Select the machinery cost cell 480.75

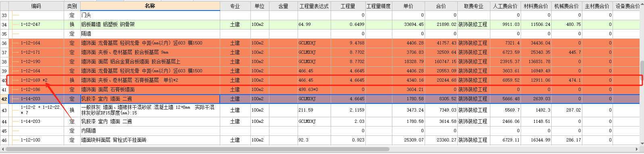pos(567,25)
